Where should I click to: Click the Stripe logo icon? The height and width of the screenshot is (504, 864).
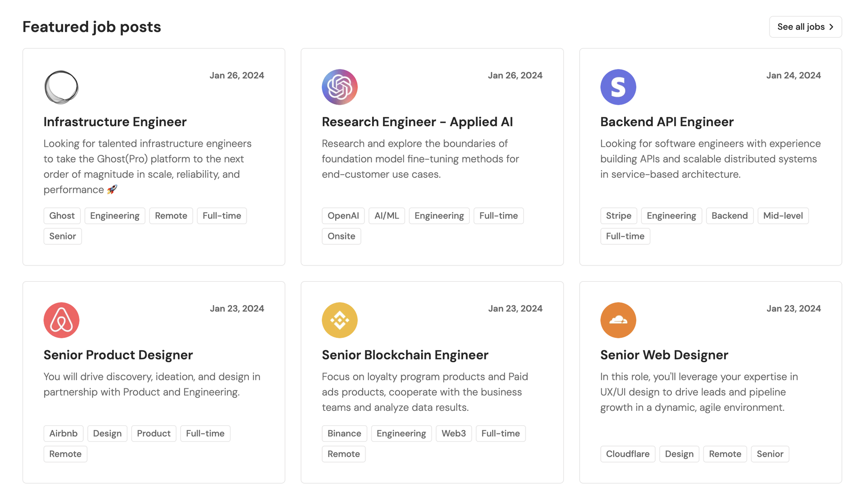tap(618, 87)
